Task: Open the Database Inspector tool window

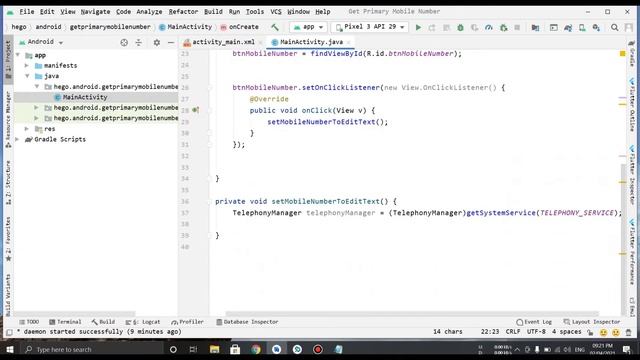Action: coord(247,322)
